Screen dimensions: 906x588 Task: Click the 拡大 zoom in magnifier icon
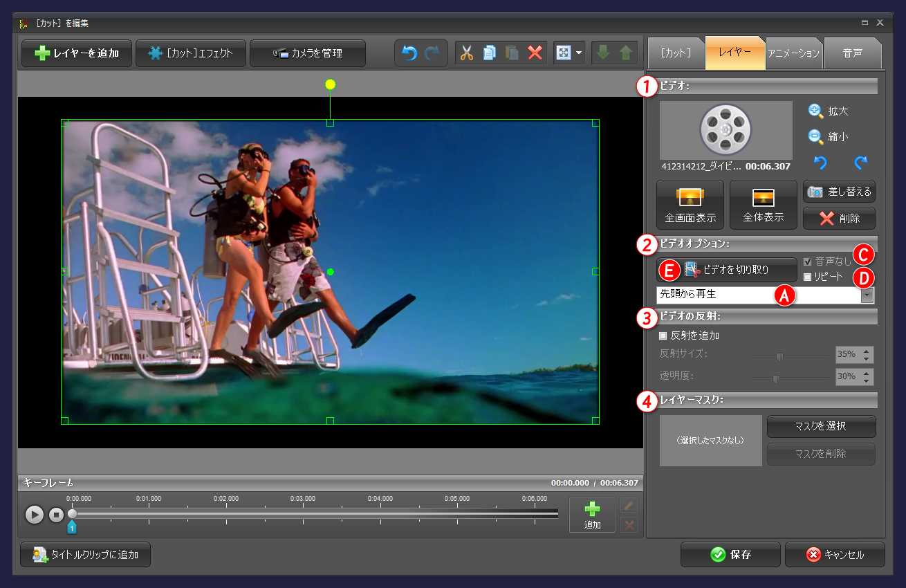point(816,111)
